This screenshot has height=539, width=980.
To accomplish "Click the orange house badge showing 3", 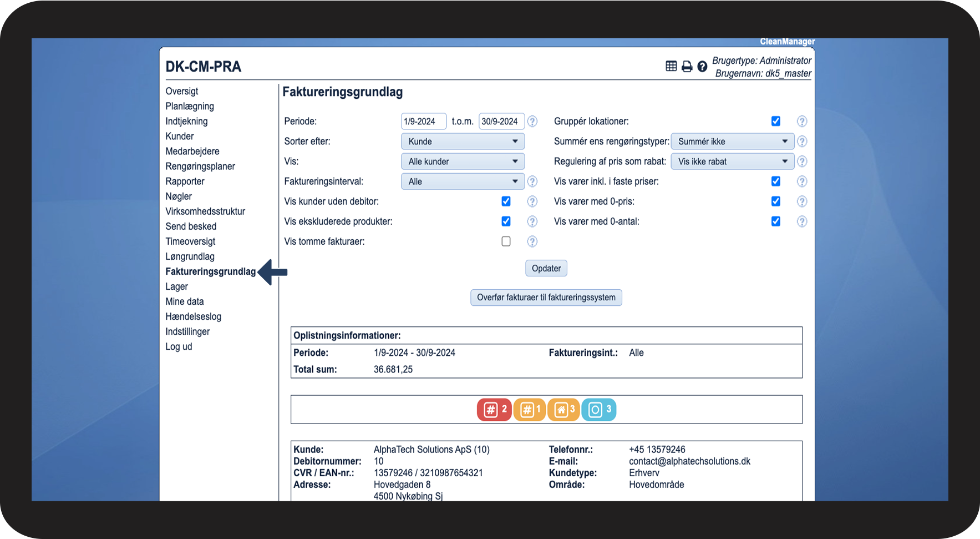I will click(x=563, y=410).
